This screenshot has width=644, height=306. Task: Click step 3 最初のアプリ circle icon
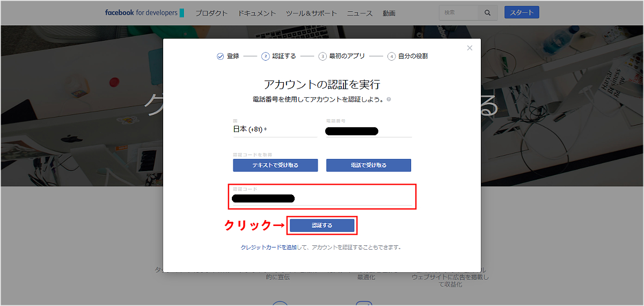point(322,56)
